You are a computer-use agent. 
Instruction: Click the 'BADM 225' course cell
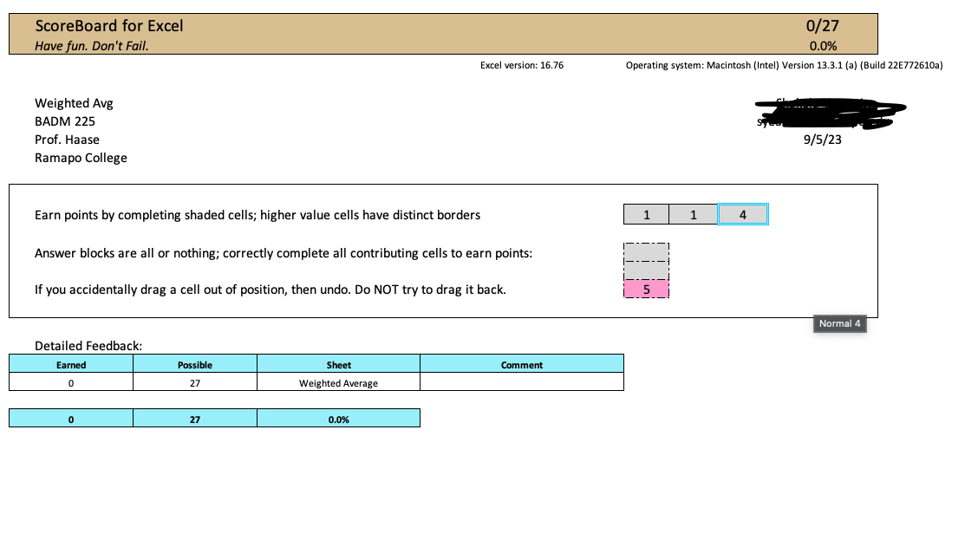(65, 121)
